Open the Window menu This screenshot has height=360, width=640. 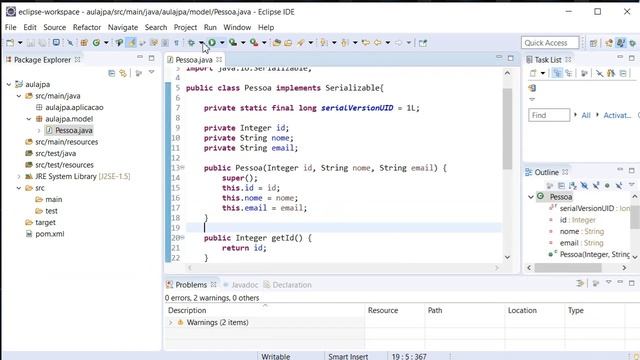pos(237,27)
